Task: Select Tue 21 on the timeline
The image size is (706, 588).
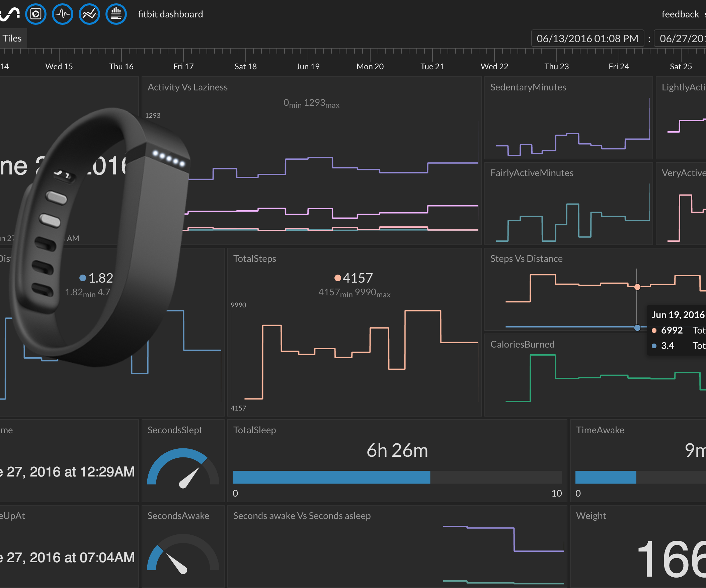Action: (433, 66)
